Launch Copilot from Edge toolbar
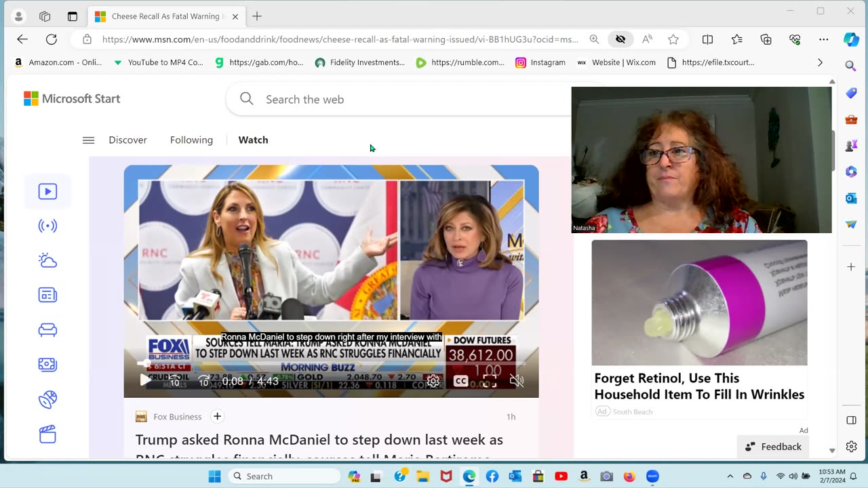 pyautogui.click(x=852, y=39)
